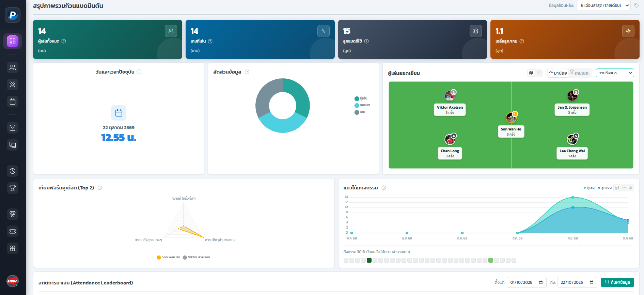
Task: Click help icon beside เทียบฟอร์มคู่เดือด (Top 2)
Action: [100, 188]
